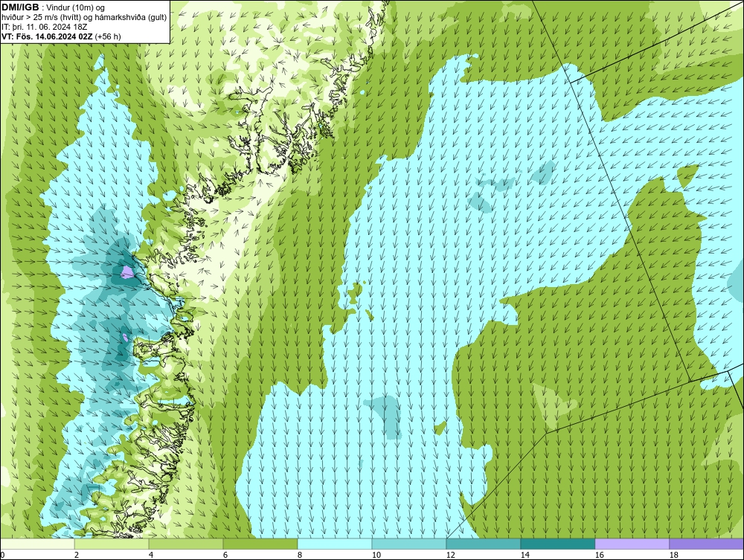This screenshot has height=560, width=744.
Task: Click the small purple wind patch further south
Action: [125, 337]
